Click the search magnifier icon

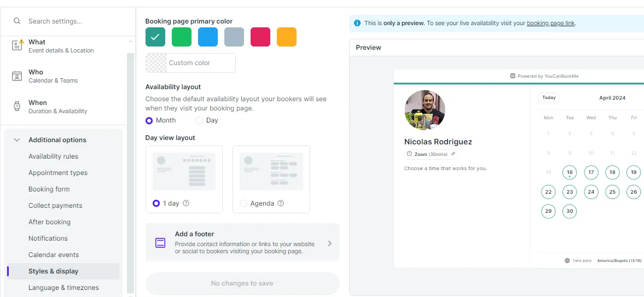[17, 21]
